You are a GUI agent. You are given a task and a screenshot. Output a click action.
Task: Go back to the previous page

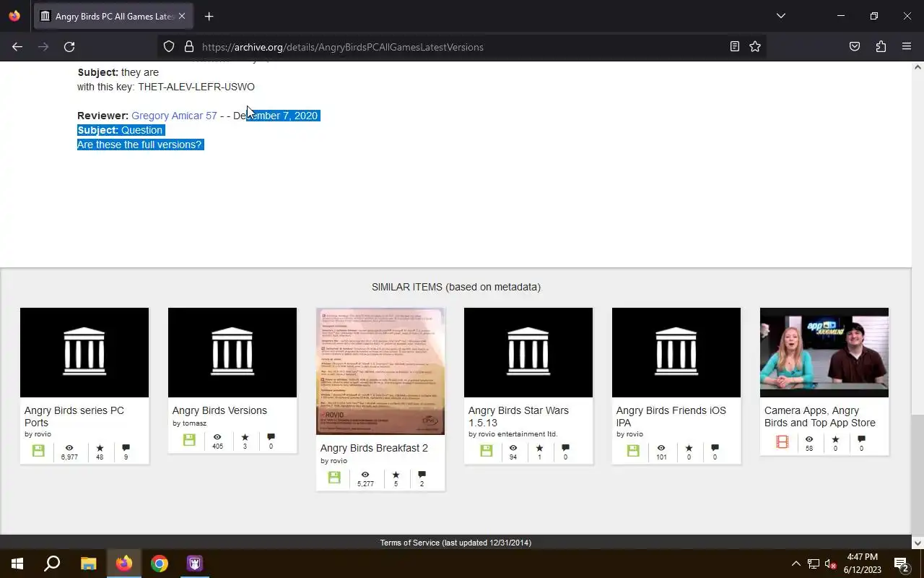(x=17, y=47)
